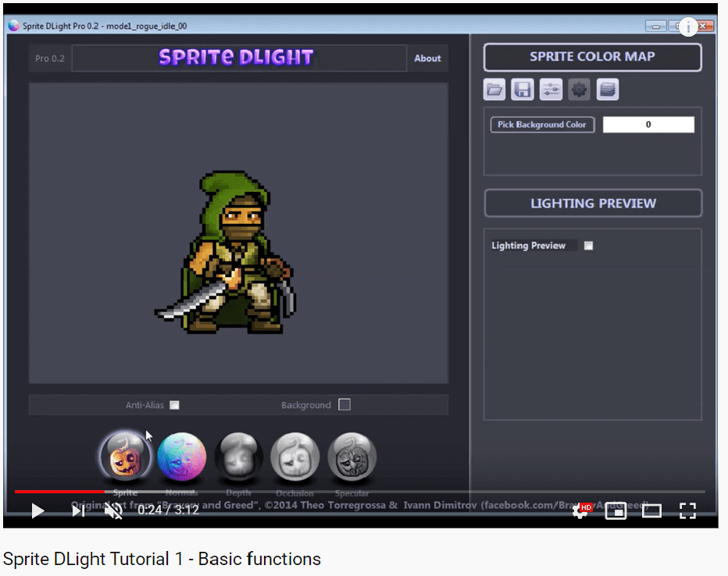Click the LIGHTING PREVIEW header

pyautogui.click(x=593, y=203)
